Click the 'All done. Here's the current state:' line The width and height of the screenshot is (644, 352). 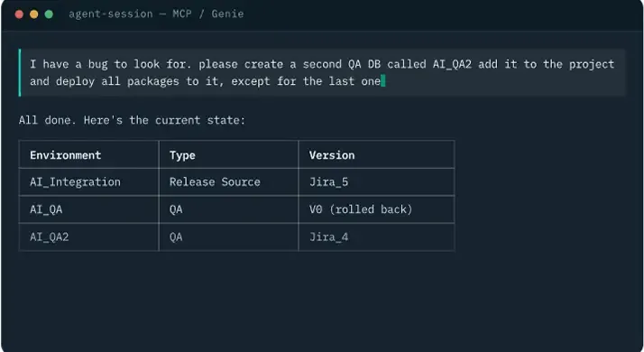tap(132, 120)
